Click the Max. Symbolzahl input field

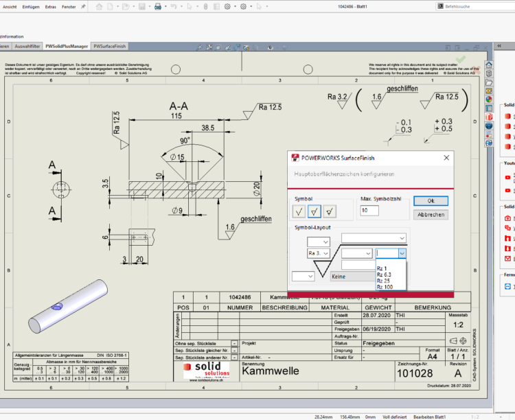point(369,211)
